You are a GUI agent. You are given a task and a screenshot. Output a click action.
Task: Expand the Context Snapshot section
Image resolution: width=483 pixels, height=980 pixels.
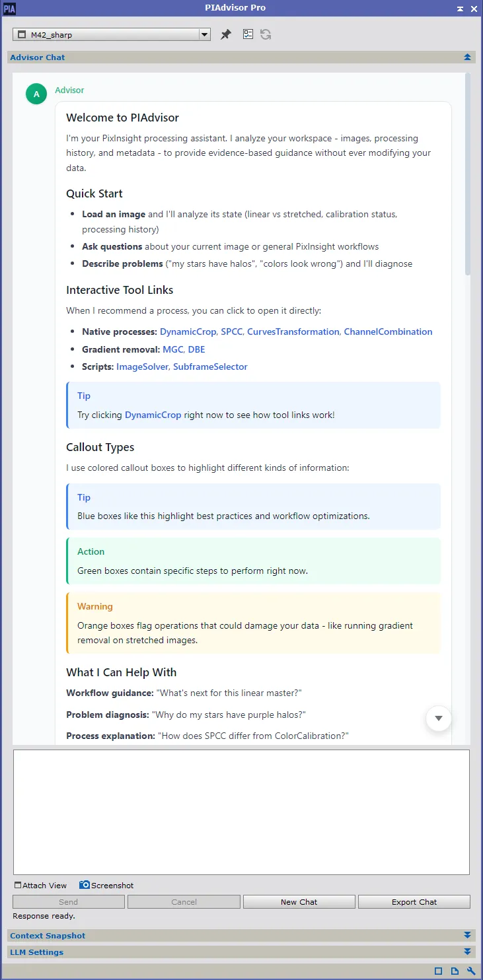click(x=468, y=936)
